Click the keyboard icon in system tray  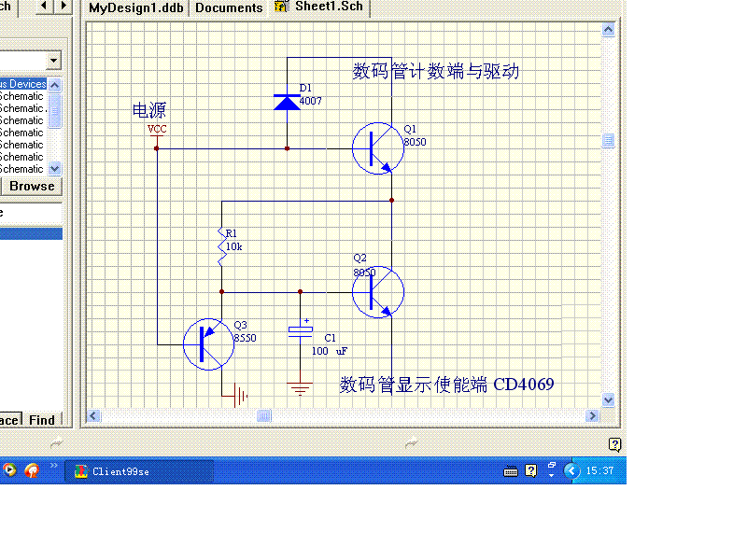[x=511, y=471]
